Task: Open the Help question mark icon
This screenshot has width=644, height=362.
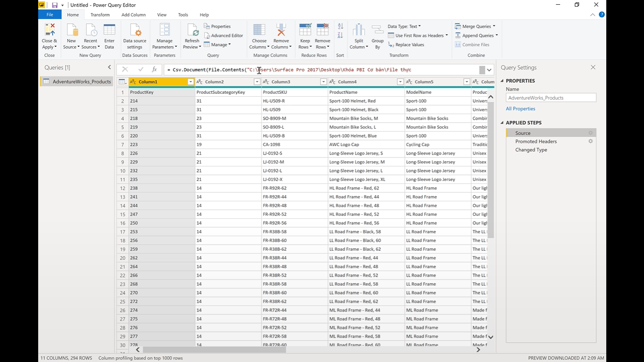Action: pos(602,15)
